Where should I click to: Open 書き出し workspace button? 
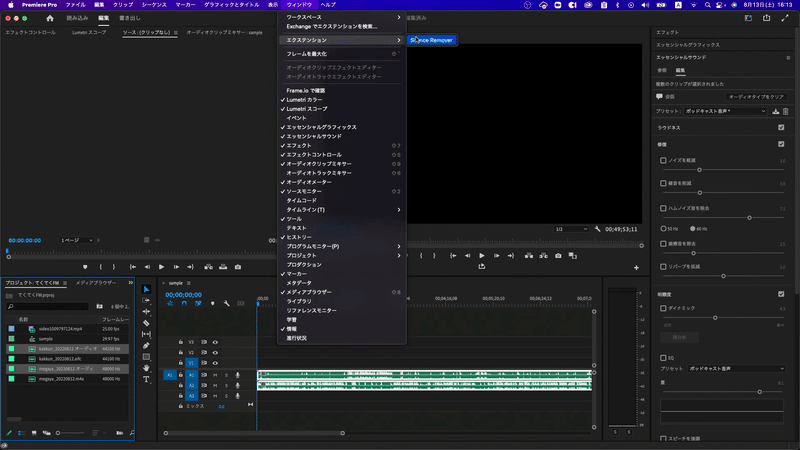(130, 18)
